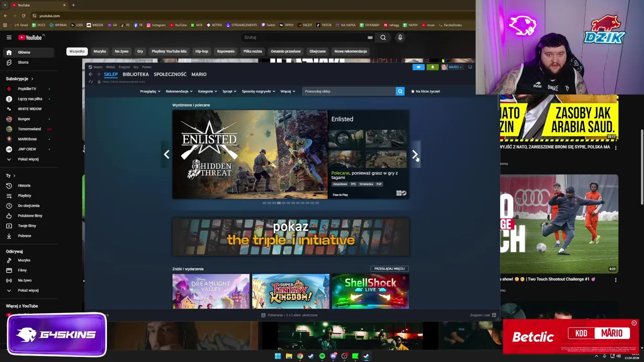644x362 pixels.
Task: Open the on-screen keyboard in YouTube search
Action: (x=370, y=37)
